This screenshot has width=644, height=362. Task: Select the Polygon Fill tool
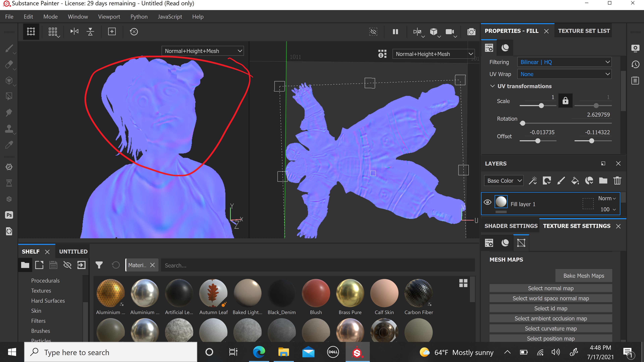pyautogui.click(x=9, y=96)
